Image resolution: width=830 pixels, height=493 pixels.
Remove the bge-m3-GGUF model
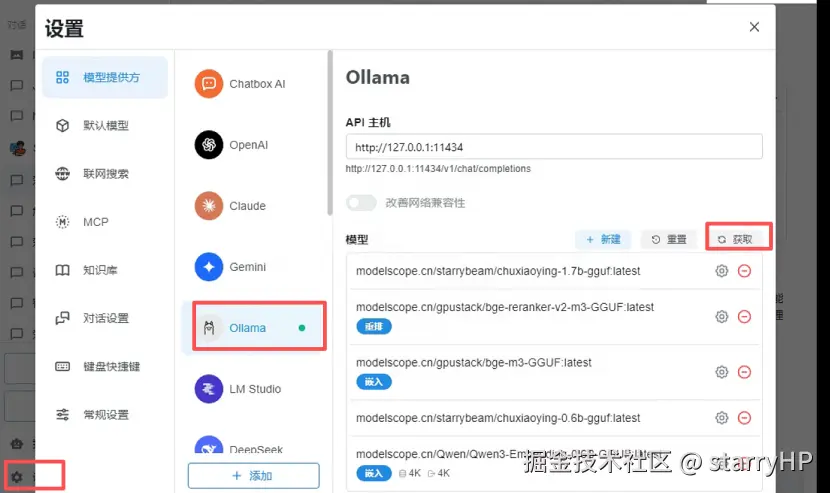click(x=744, y=372)
